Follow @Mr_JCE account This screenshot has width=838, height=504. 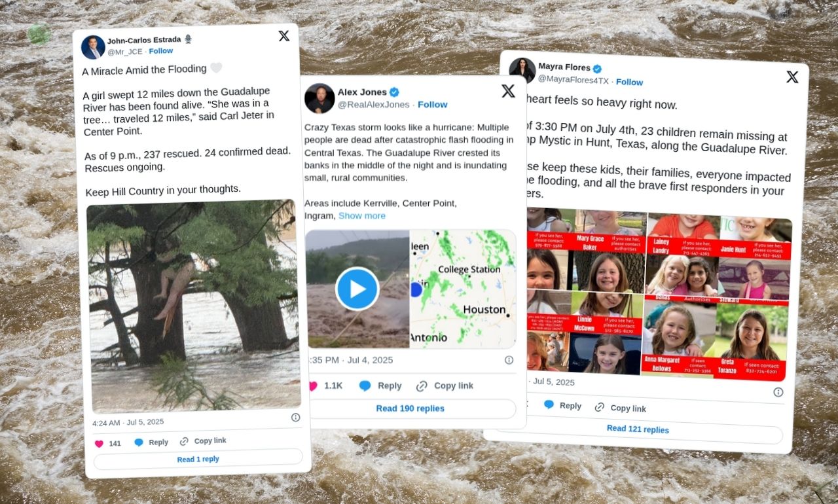click(x=161, y=50)
